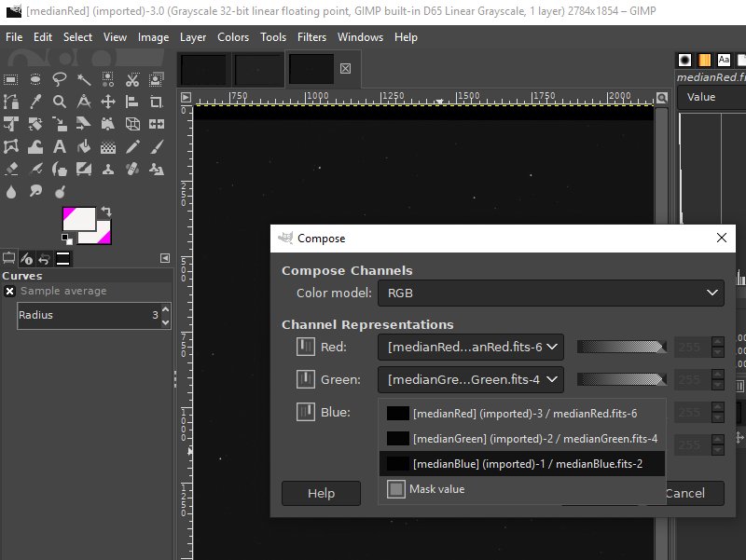
Task: Select the Warp Transform tool
Action: tap(35, 146)
